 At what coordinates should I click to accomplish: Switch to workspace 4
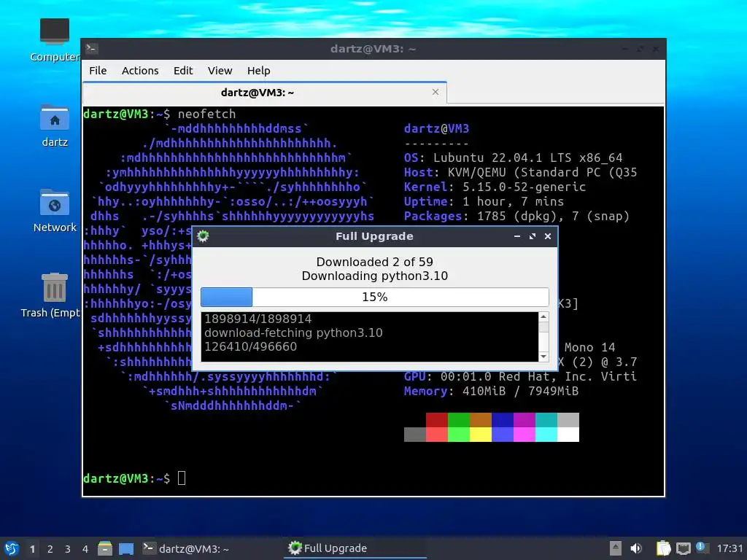click(85, 549)
